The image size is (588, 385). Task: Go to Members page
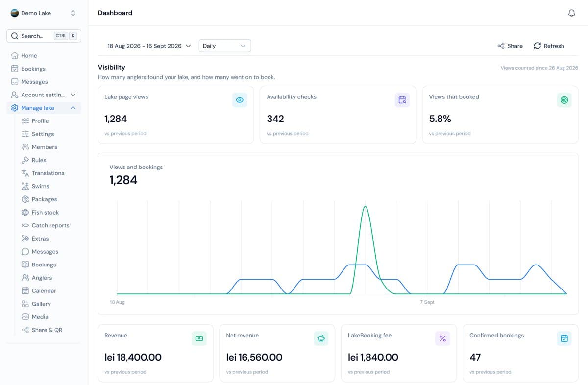coord(44,147)
